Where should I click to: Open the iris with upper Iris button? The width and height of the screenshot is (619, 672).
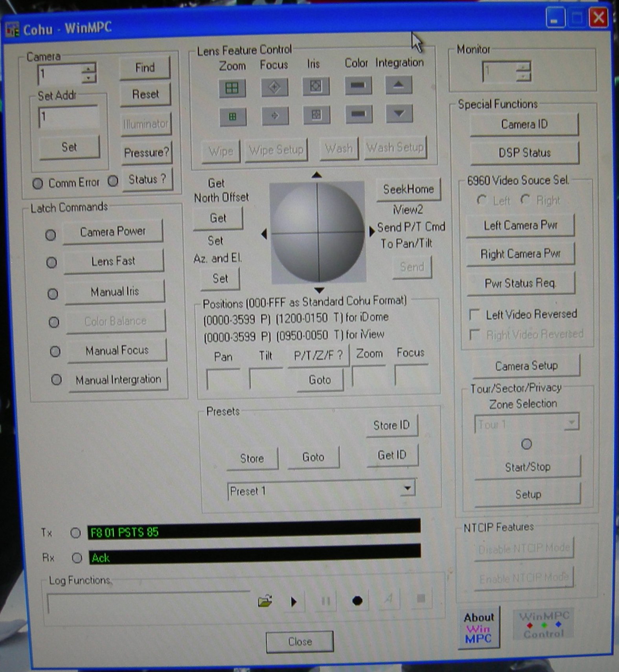316,86
